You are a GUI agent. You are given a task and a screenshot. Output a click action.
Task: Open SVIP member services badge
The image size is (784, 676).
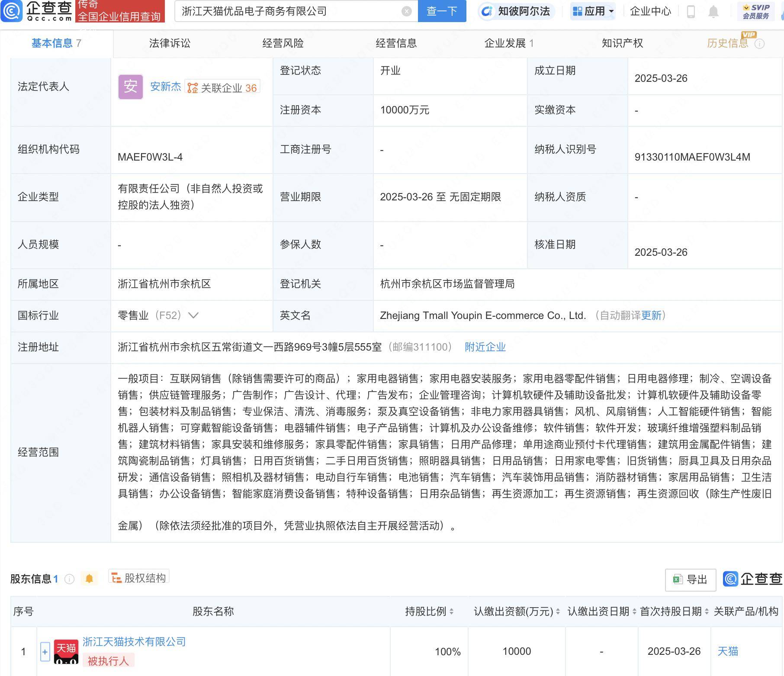click(x=755, y=11)
